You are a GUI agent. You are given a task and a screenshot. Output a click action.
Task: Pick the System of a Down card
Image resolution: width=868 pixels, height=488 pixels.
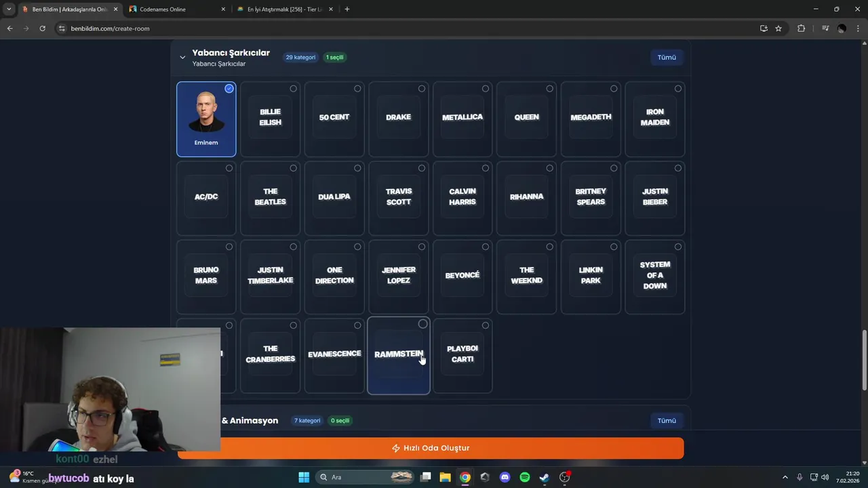(x=654, y=277)
